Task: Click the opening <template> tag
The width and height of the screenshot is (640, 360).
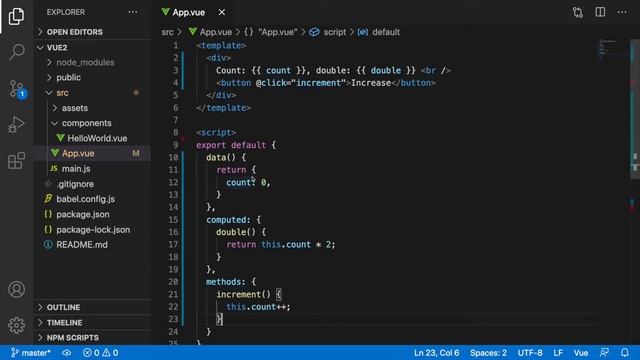Action: (221, 46)
